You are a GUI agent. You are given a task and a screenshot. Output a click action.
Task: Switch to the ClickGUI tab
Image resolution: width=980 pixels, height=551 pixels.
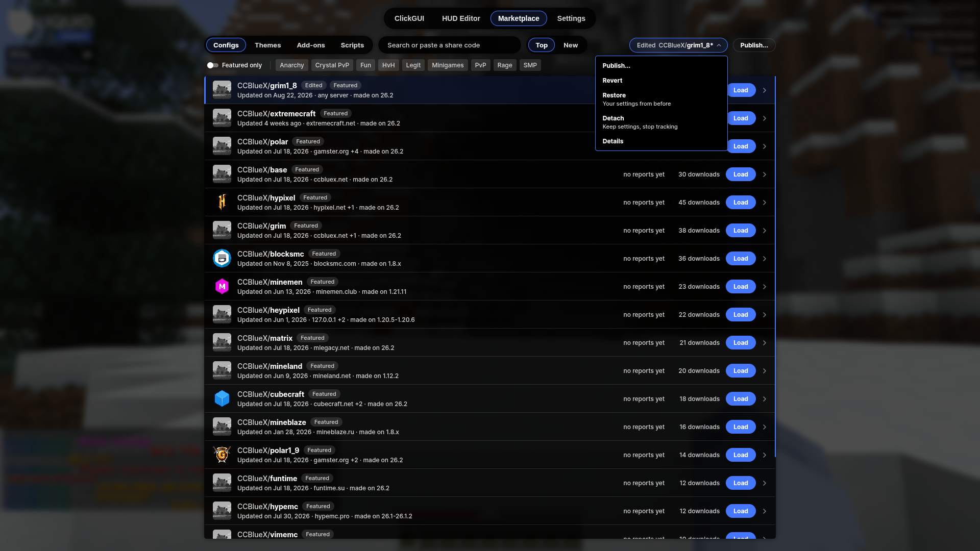(409, 18)
